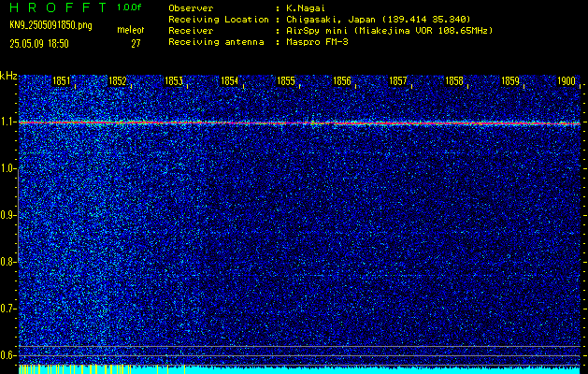588x374 pixels.
Task: Click time marker 1853
Action: 174,81
